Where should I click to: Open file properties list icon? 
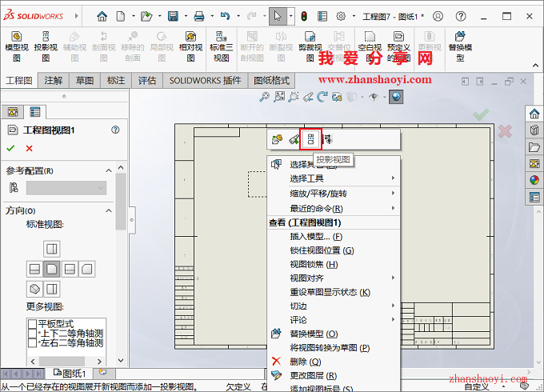coord(322,16)
